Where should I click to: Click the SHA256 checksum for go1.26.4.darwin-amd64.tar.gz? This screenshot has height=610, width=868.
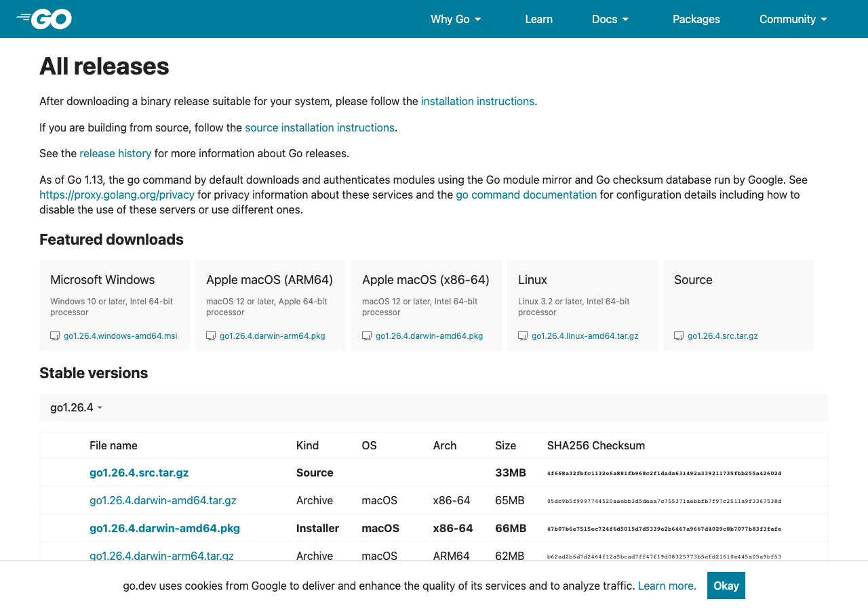665,501
